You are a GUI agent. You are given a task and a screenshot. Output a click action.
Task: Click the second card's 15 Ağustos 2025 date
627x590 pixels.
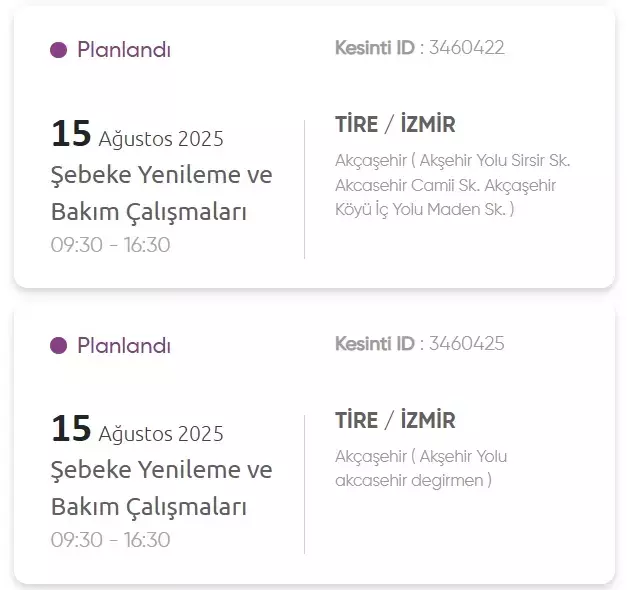(137, 429)
